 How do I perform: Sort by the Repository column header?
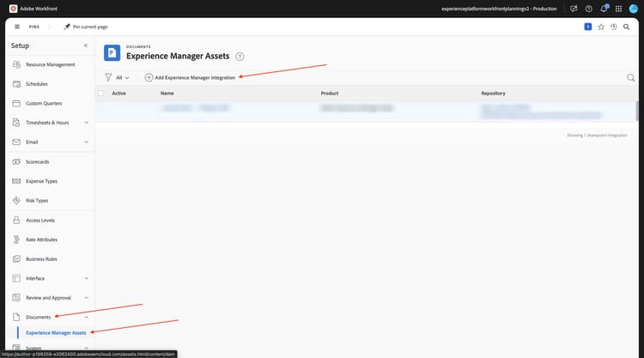point(493,94)
